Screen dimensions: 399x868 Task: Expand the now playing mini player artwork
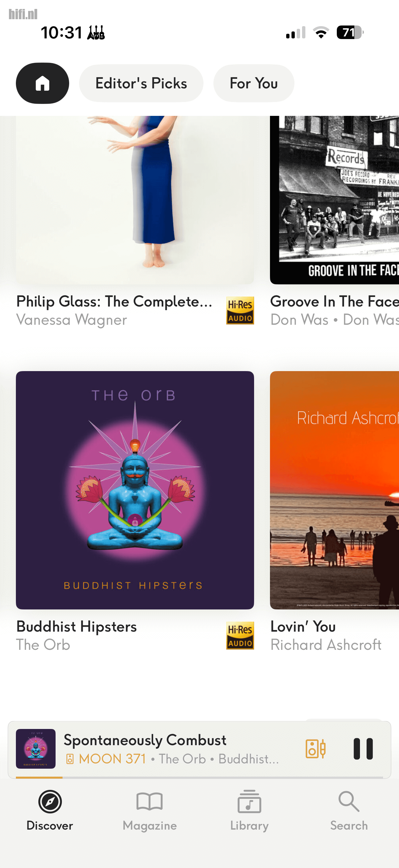pos(36,749)
